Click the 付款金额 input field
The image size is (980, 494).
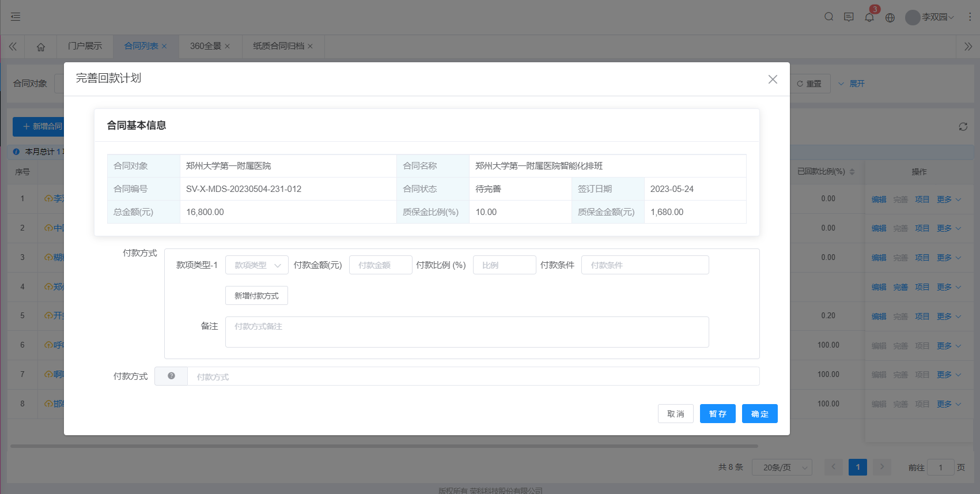(x=380, y=265)
